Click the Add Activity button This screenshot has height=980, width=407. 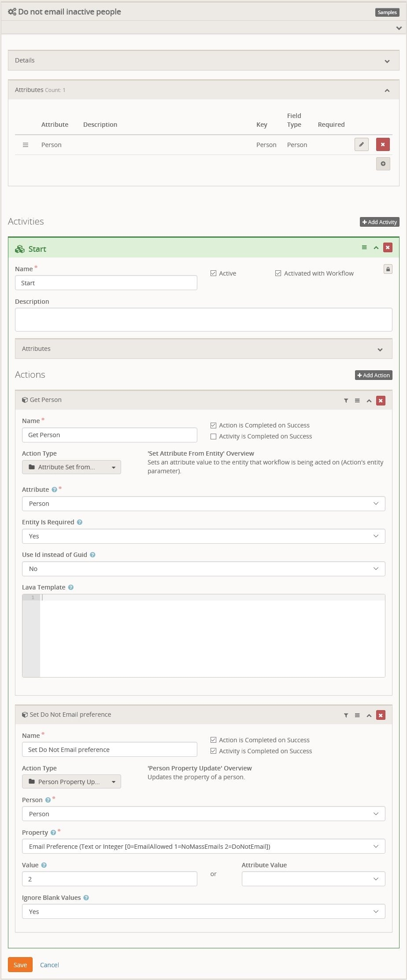379,222
